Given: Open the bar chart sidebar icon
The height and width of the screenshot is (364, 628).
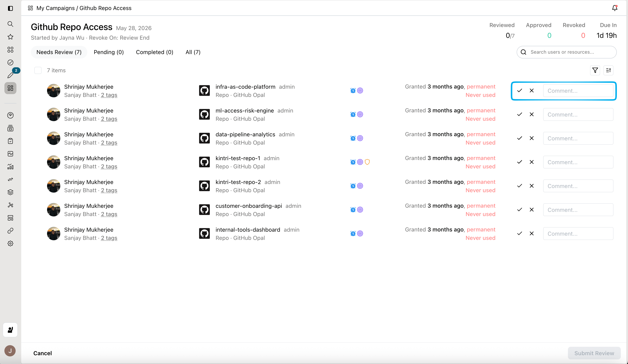Looking at the screenshot, I should [10, 166].
